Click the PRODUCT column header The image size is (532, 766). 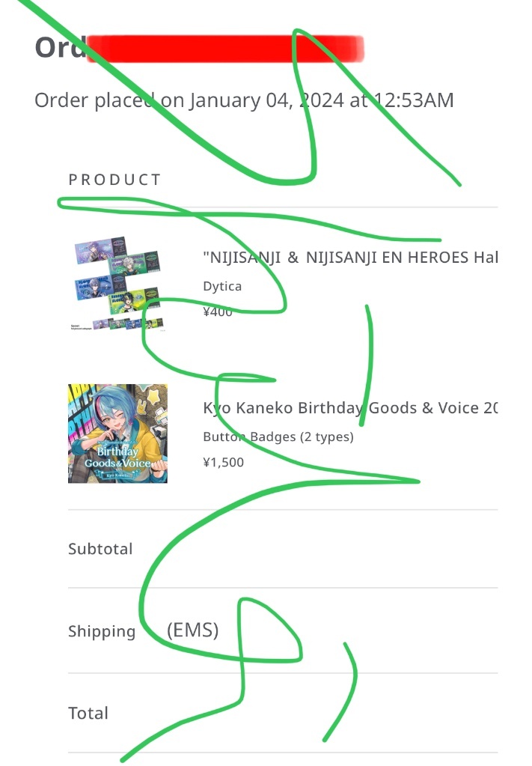pyautogui.click(x=114, y=180)
